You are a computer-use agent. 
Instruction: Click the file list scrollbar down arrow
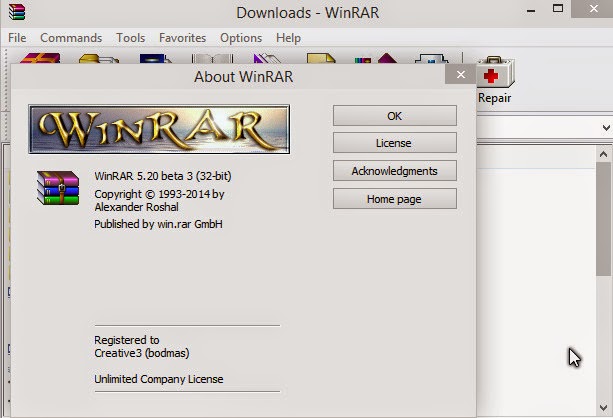[x=603, y=408]
